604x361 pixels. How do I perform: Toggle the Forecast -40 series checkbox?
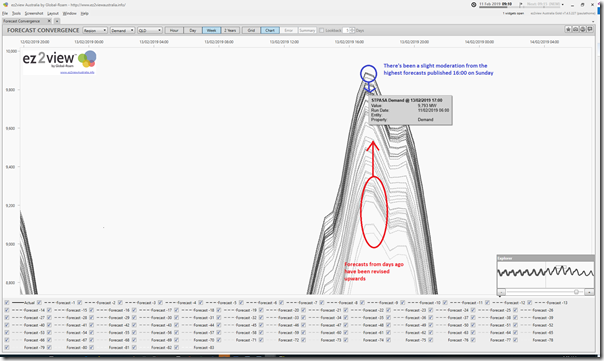coord(7,325)
